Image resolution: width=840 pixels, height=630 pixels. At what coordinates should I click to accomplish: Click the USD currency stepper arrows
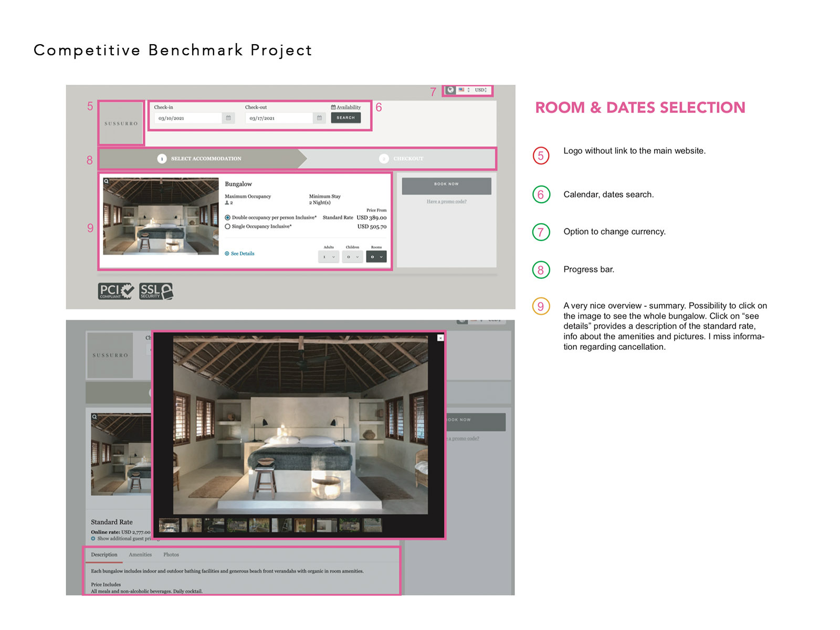486,90
